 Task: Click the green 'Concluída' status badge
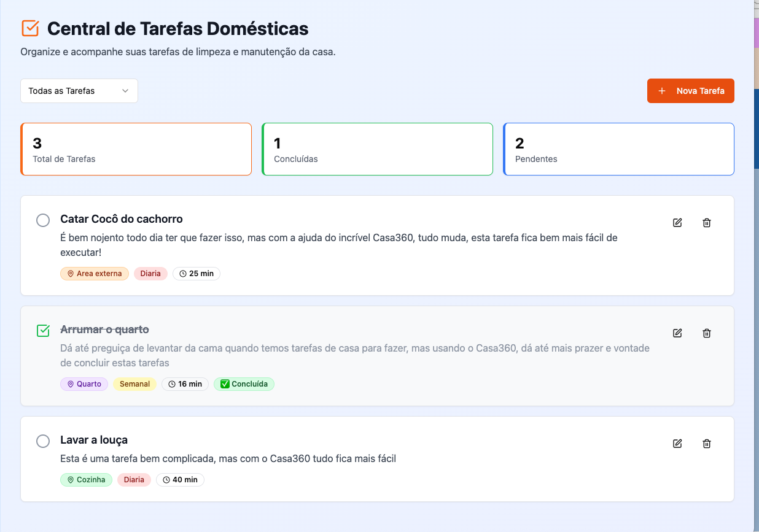pos(244,384)
